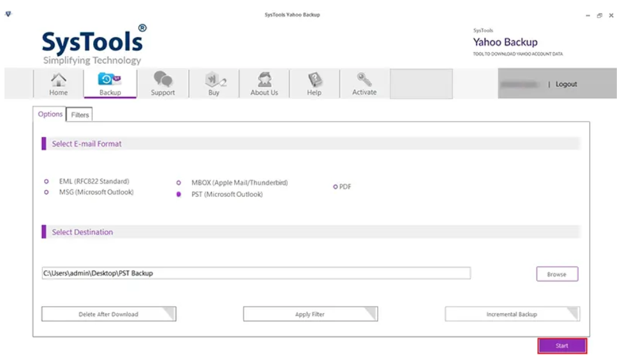Click the Activate key icon
The height and width of the screenshot is (364, 622).
click(x=364, y=84)
